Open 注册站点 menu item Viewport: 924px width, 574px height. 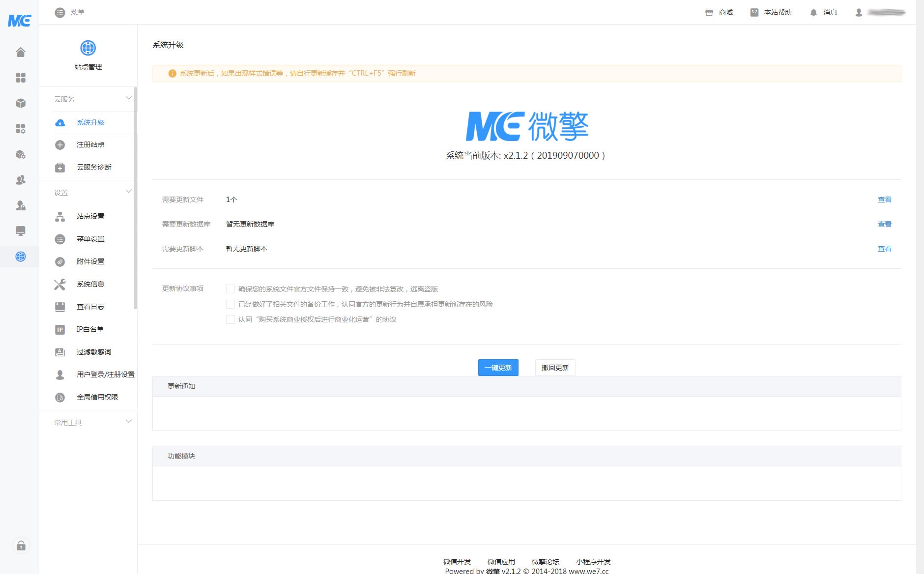click(x=90, y=144)
